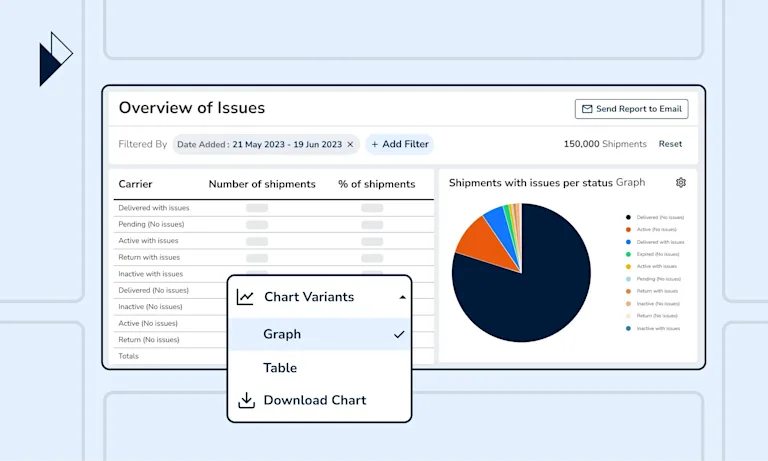This screenshot has width=768, height=461.
Task: Click the Date Added filter chip
Action: [266, 145]
